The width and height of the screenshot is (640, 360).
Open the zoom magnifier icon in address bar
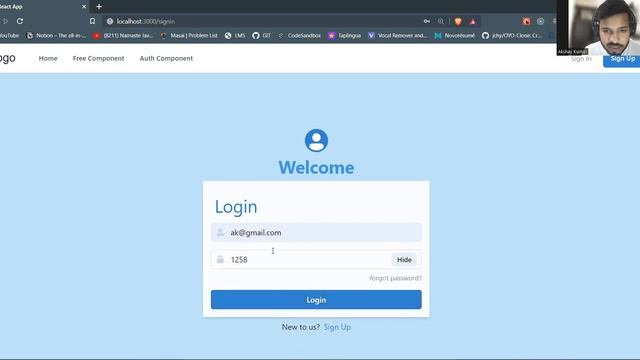[x=440, y=21]
